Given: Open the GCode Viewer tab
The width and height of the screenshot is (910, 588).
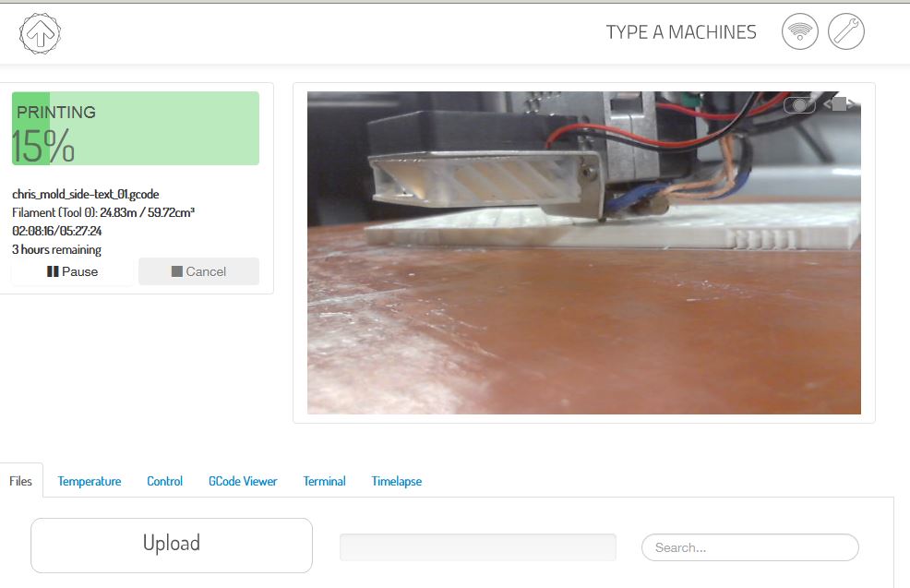Looking at the screenshot, I should pyautogui.click(x=243, y=481).
